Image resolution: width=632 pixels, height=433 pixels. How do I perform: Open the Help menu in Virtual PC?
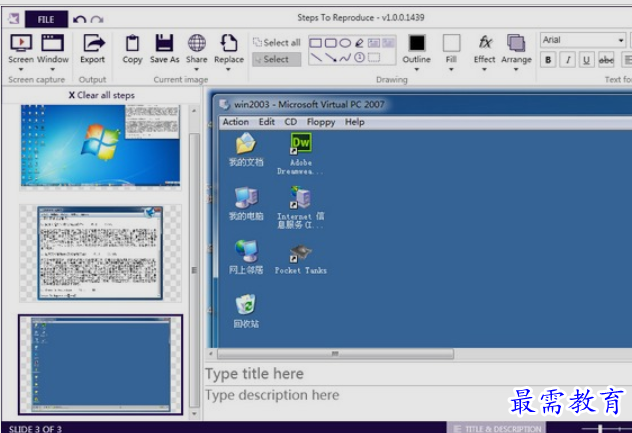point(355,122)
